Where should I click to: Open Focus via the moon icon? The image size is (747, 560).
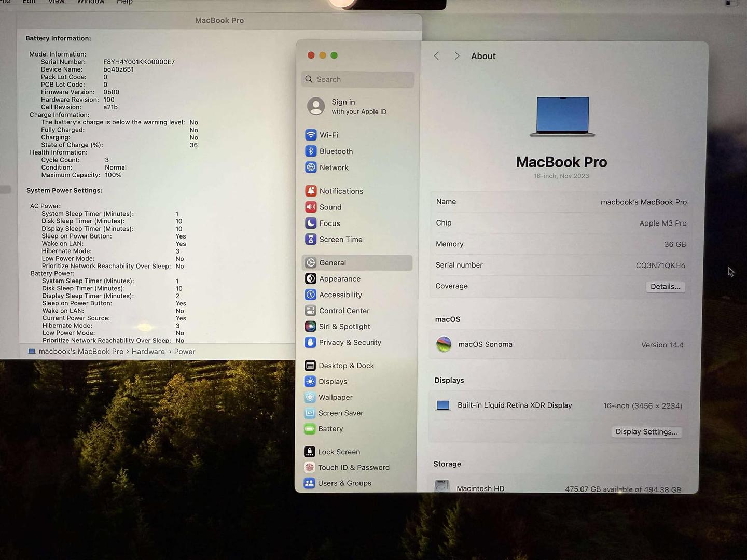(x=311, y=223)
